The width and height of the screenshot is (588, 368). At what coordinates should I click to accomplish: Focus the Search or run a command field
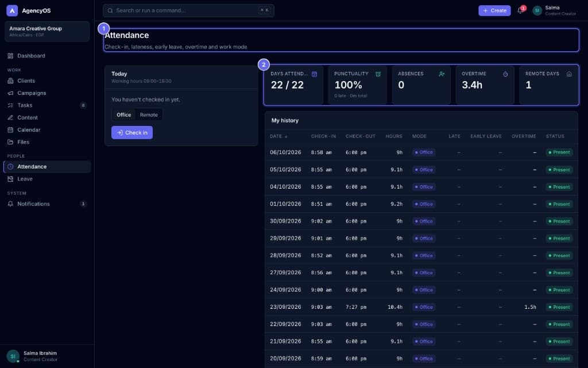pos(188,10)
